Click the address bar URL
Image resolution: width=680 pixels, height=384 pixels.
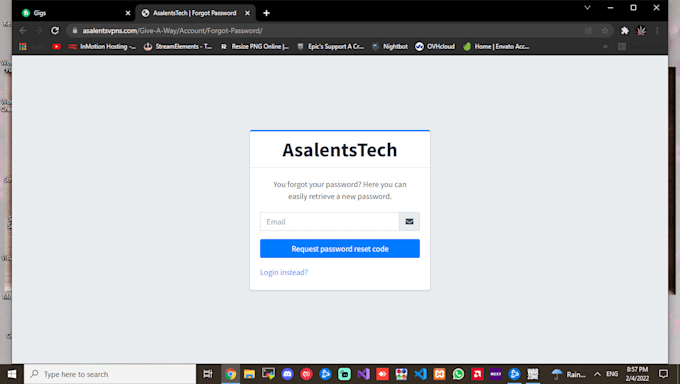click(x=173, y=30)
